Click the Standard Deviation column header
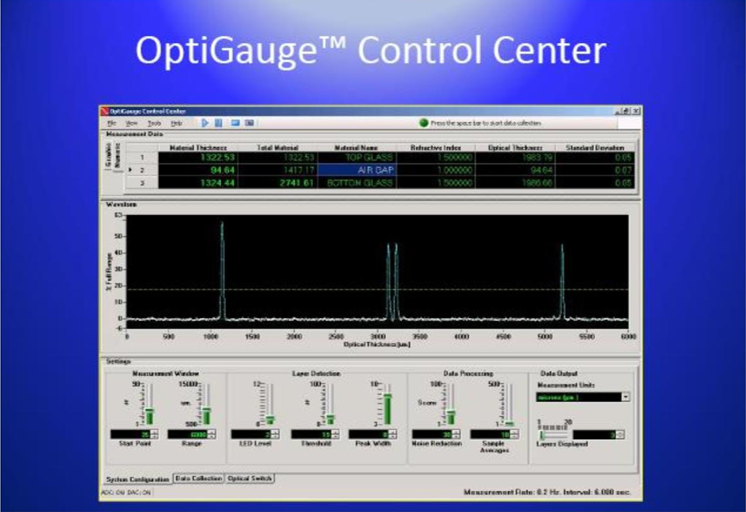 point(595,148)
